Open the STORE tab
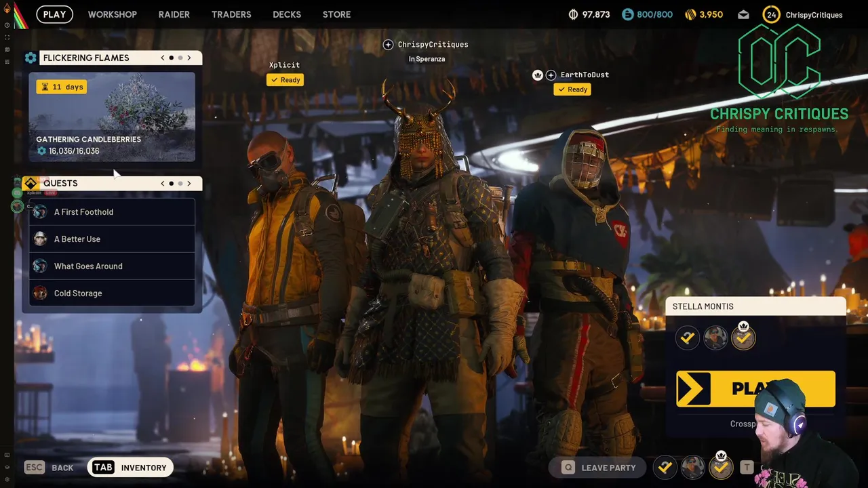 coord(337,14)
